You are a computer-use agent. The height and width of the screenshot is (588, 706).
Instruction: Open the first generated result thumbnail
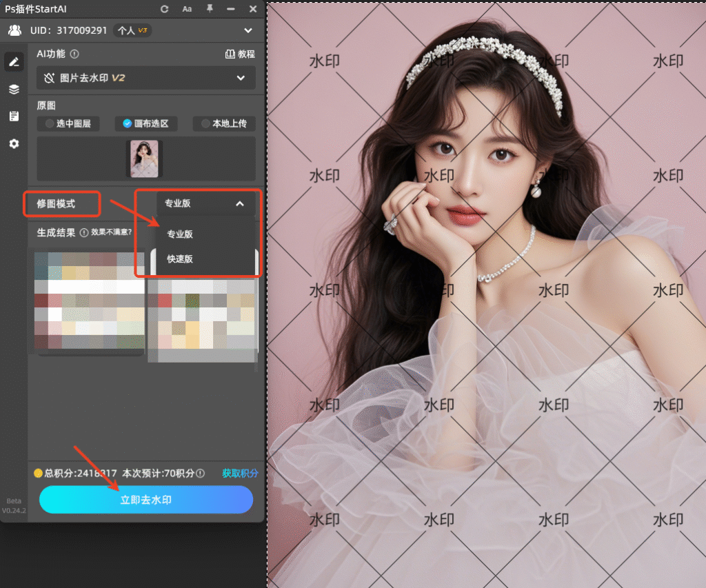(90, 301)
